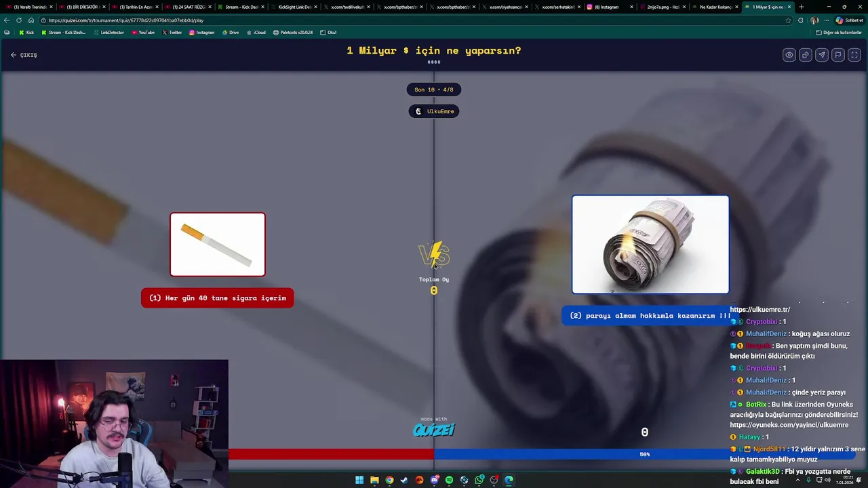Switch to the 24 SAAT RÜZG... tab
Image resolution: width=868 pixels, height=488 pixels.
point(187,7)
